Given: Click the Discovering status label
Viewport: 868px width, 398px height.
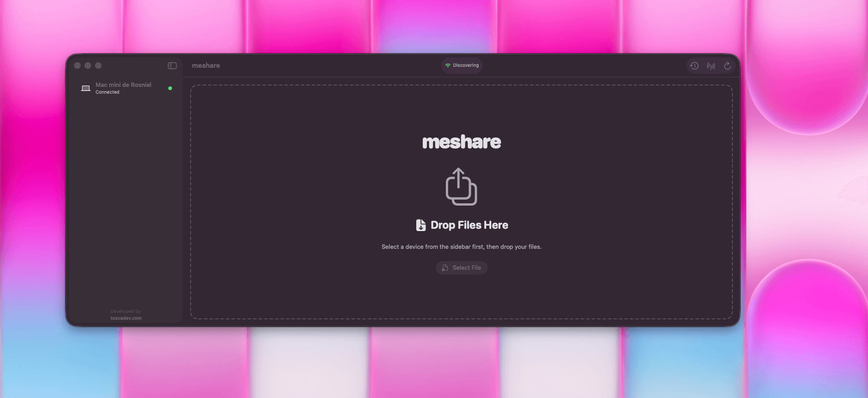Looking at the screenshot, I should click(465, 65).
